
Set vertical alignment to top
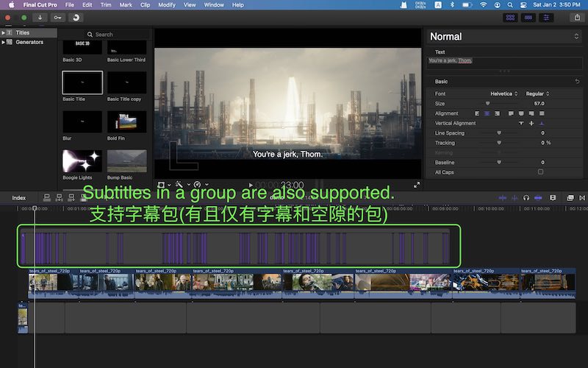coord(521,123)
